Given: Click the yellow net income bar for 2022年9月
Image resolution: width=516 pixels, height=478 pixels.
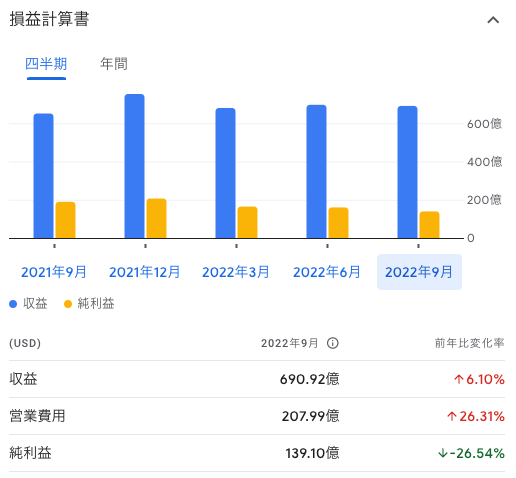Looking at the screenshot, I should pyautogui.click(x=429, y=225).
